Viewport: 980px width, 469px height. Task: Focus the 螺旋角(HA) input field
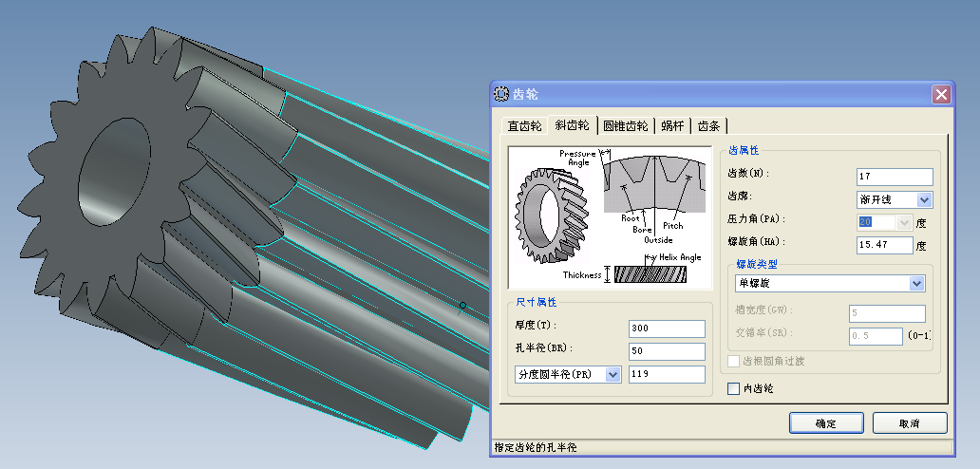point(883,245)
